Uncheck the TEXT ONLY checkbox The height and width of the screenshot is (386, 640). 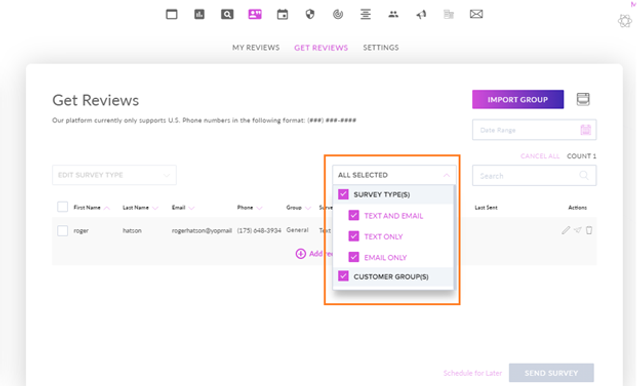pos(354,236)
